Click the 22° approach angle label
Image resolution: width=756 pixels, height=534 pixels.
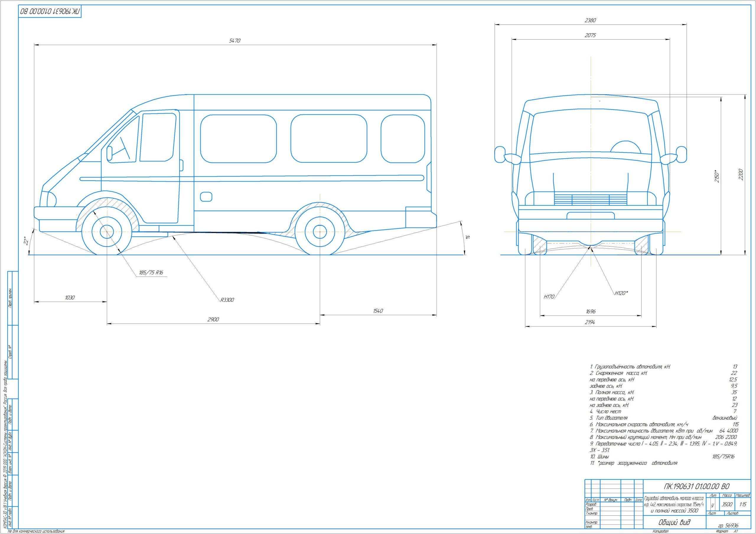(26, 242)
